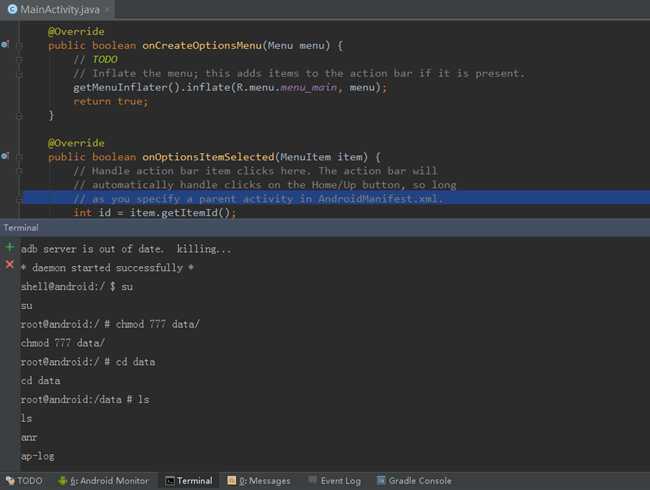Click the Terminal panel title
This screenshot has width=650, height=490.
pos(21,228)
